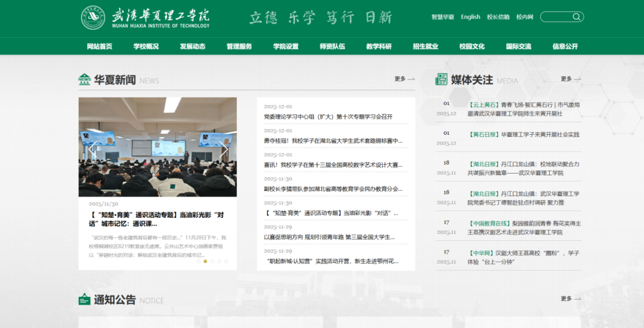Select the third carousel dot
The height and width of the screenshot is (328, 644).
point(212,261)
